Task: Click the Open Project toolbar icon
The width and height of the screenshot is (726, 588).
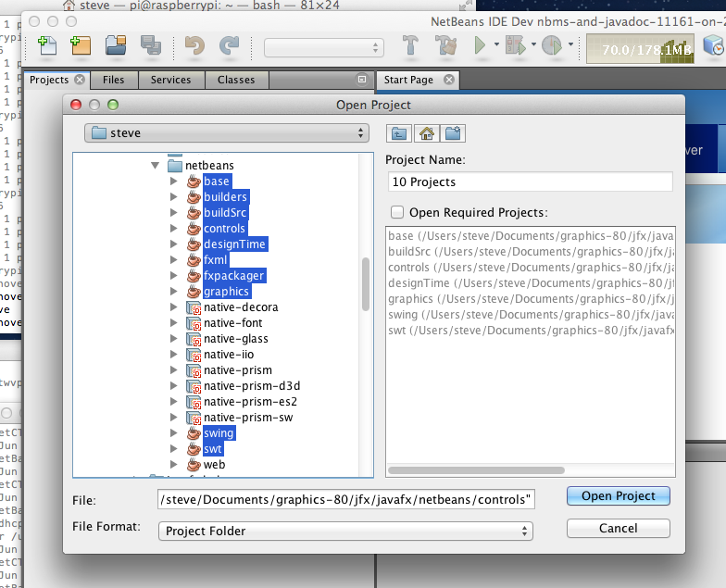Action: pyautogui.click(x=116, y=44)
